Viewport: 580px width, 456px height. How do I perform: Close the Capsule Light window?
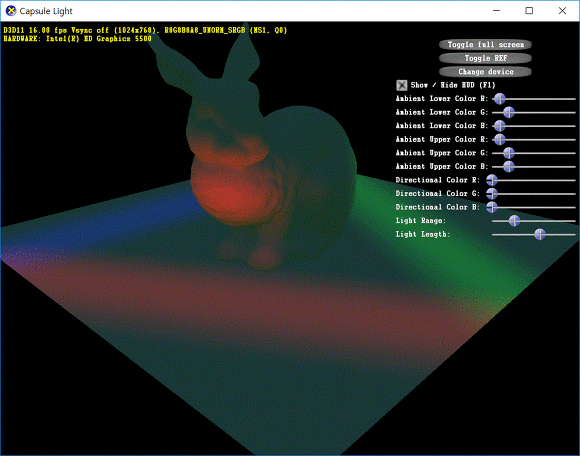click(562, 11)
